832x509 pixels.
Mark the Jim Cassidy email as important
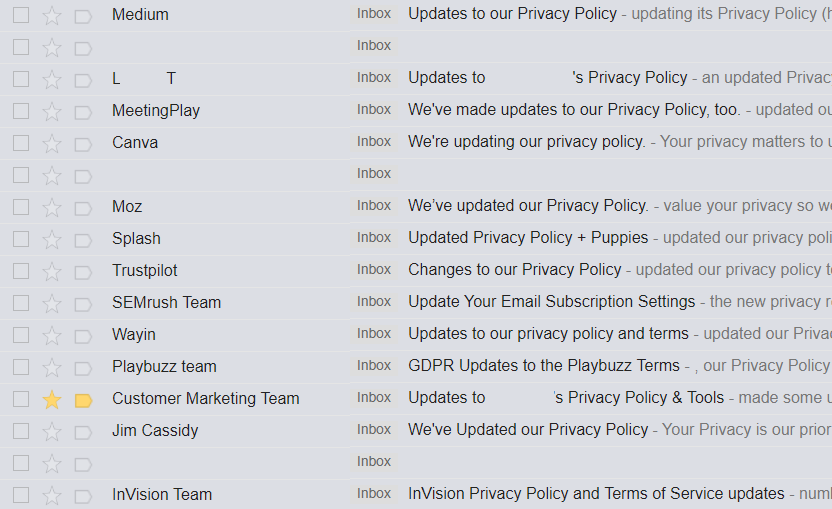coord(83,432)
